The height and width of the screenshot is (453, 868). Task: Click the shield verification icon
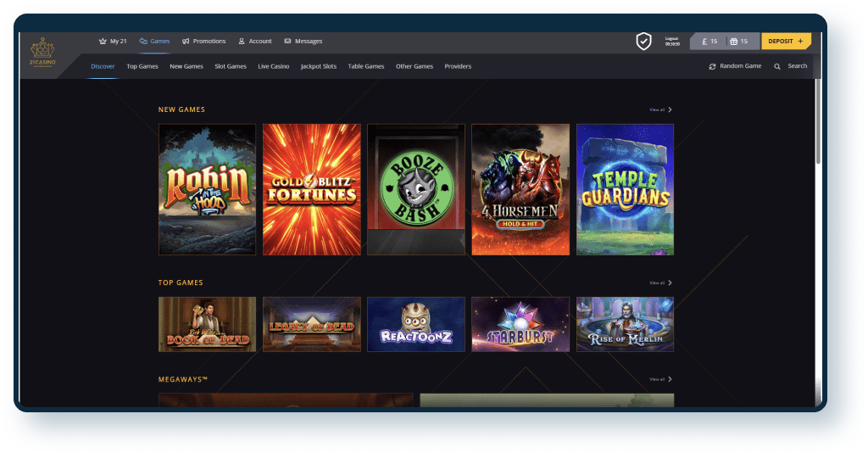[643, 41]
